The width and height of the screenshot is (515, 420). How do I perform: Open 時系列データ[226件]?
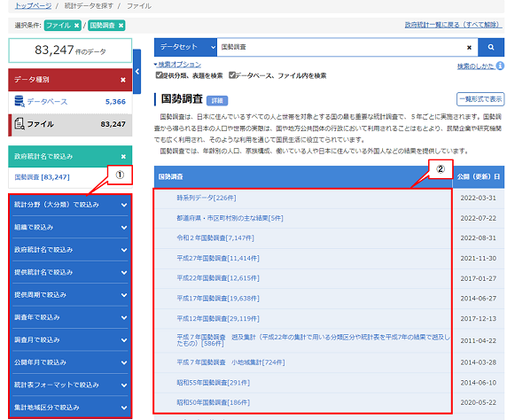tap(207, 198)
